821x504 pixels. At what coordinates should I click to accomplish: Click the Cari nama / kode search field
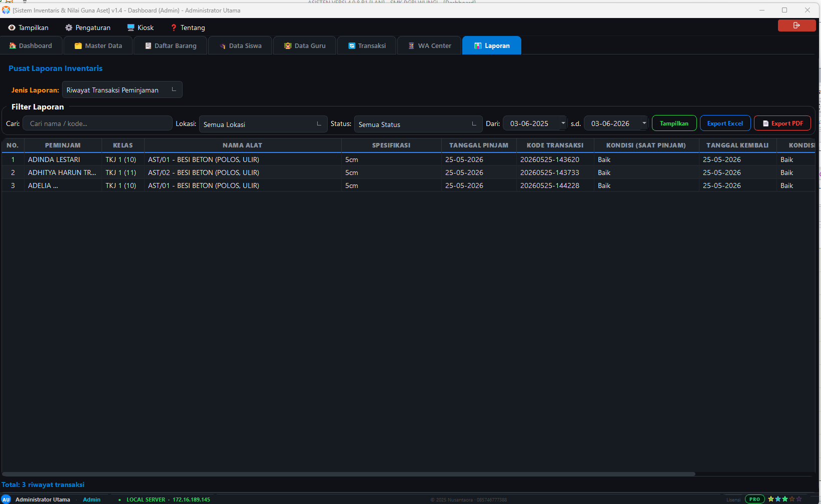point(98,123)
